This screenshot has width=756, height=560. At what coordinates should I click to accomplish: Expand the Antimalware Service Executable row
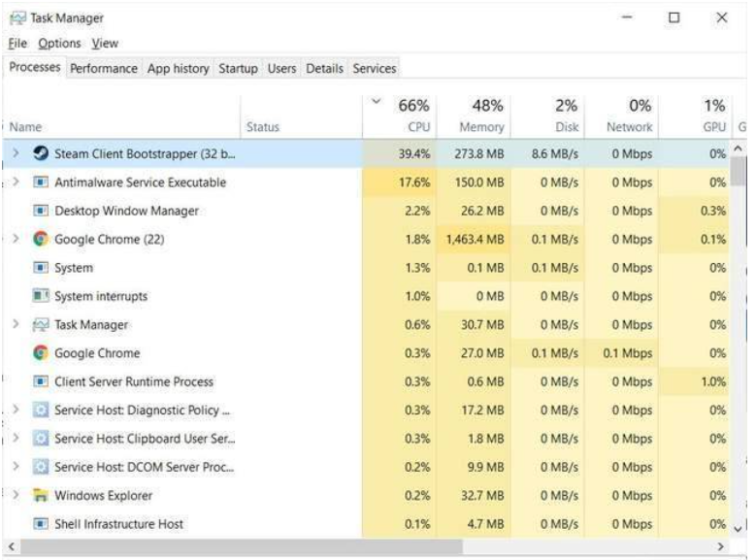click(x=16, y=181)
